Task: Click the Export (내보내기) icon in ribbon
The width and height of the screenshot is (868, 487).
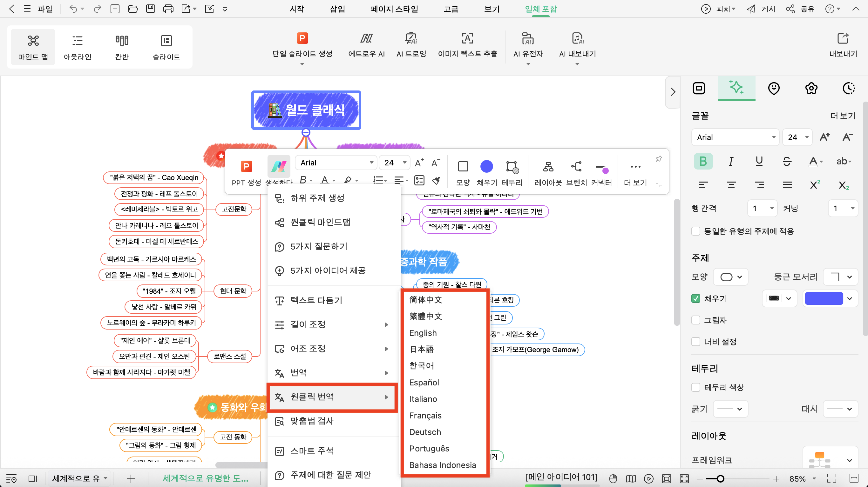Action: (x=843, y=38)
